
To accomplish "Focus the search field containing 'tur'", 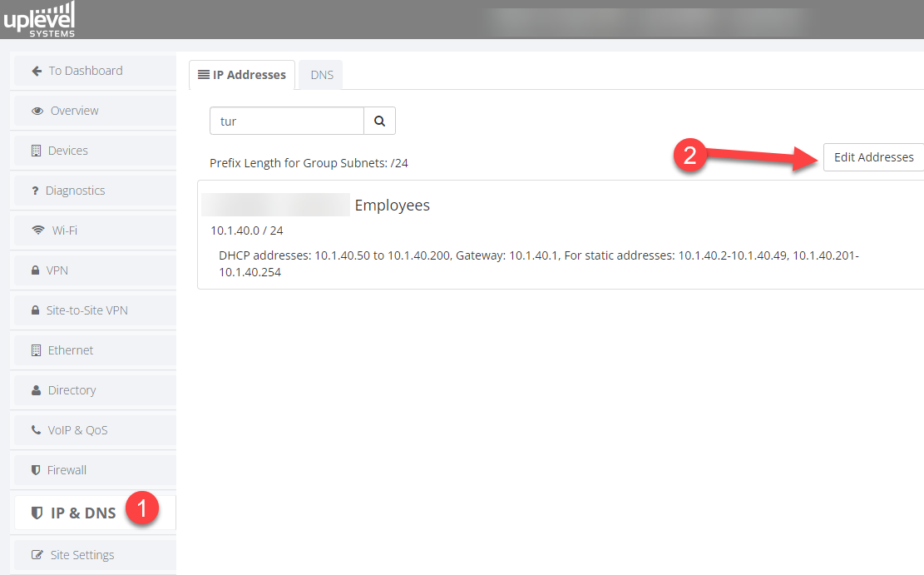I will 287,121.
